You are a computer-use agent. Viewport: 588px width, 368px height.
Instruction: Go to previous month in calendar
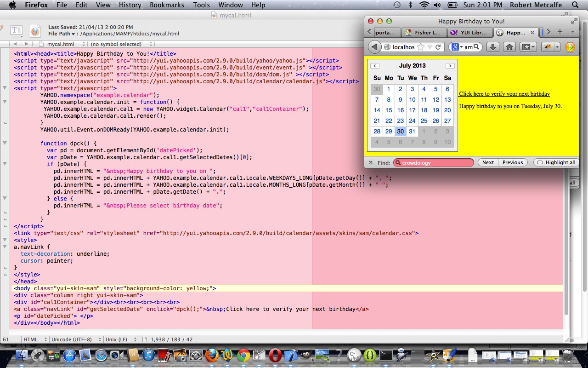click(375, 66)
